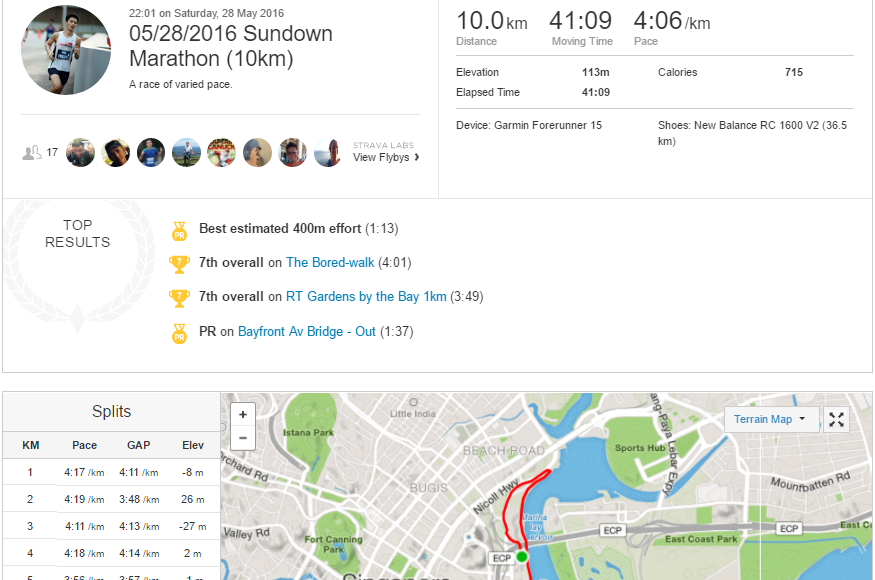Open Bayfront Av Bridge - Out segment
875x580 pixels.
point(306,332)
